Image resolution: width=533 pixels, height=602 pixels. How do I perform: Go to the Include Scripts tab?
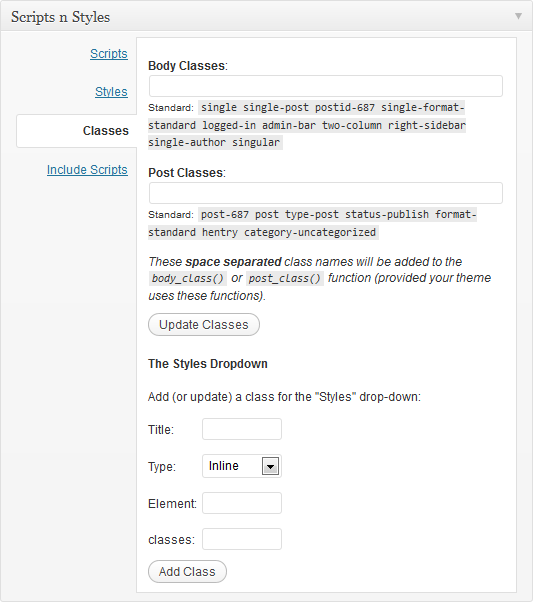(x=87, y=170)
